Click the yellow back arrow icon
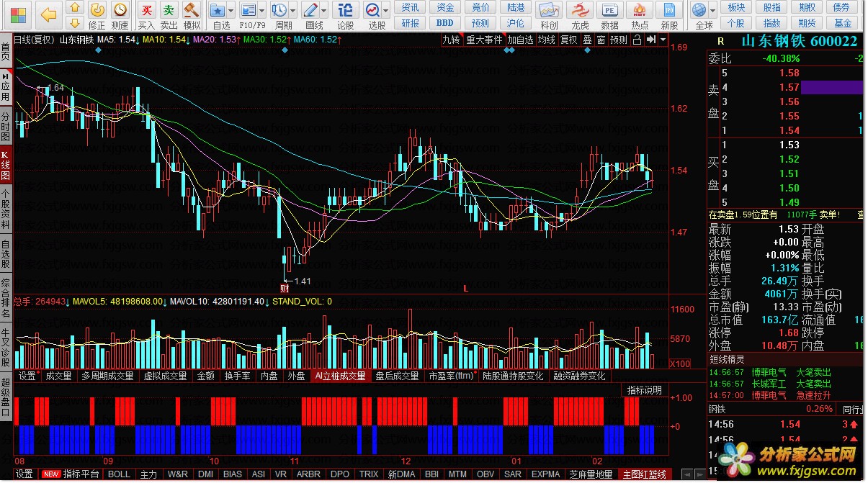The width and height of the screenshot is (868, 483). [48, 14]
